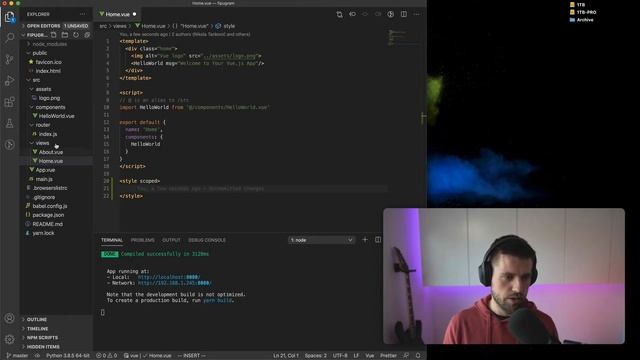Select the Home.vue editor tab
This screenshot has height=360, width=640.
pos(118,14)
